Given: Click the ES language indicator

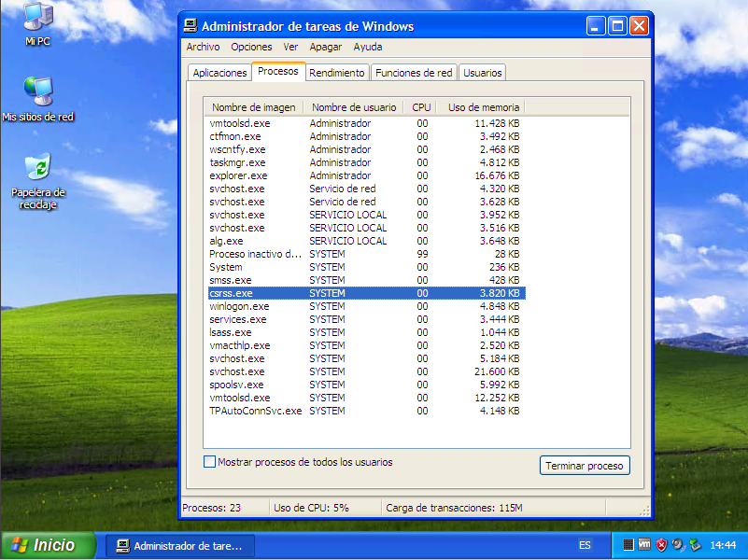Looking at the screenshot, I should pos(585,545).
